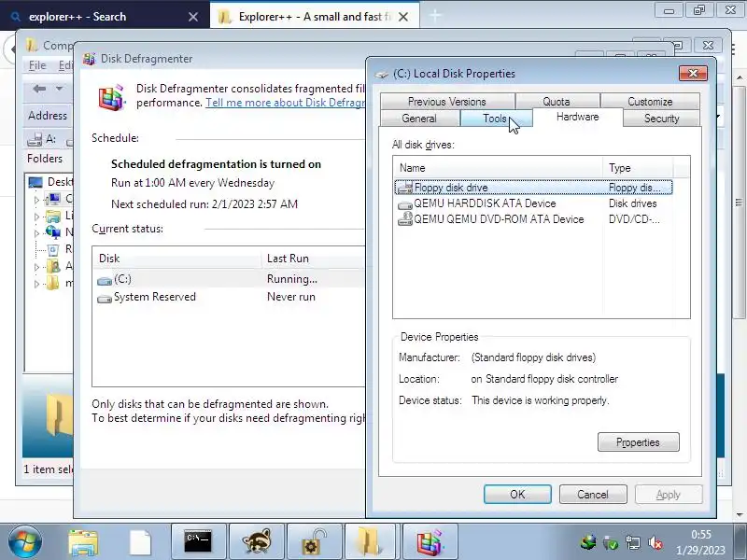This screenshot has width=747, height=560.
Task: Click the Name column header
Action: [498, 168]
